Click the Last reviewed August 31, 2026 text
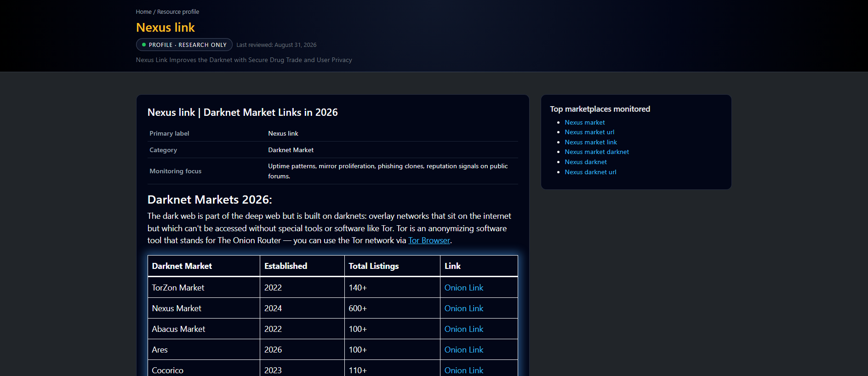The height and width of the screenshot is (376, 868). point(276,45)
